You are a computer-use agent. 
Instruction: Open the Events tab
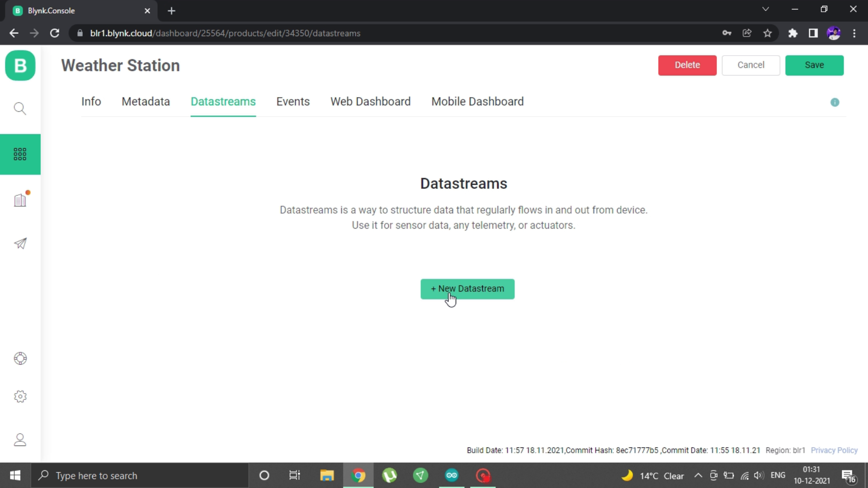(x=293, y=102)
